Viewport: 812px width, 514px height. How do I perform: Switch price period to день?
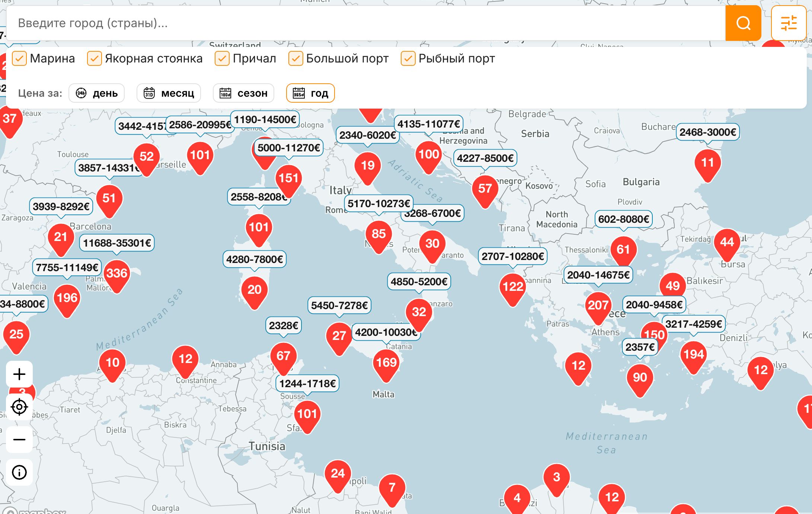pos(97,93)
